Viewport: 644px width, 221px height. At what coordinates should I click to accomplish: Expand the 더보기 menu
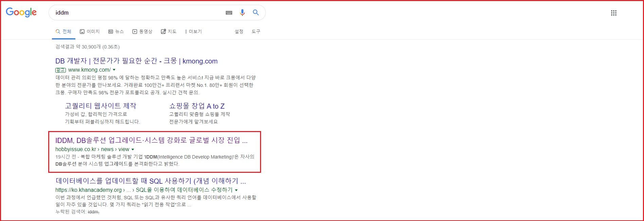tap(193, 32)
